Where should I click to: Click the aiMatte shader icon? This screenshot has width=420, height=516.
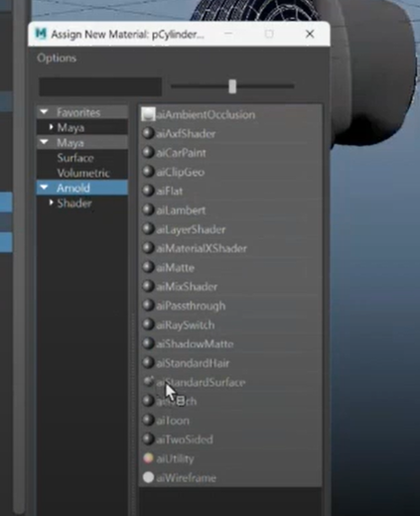pos(148,267)
